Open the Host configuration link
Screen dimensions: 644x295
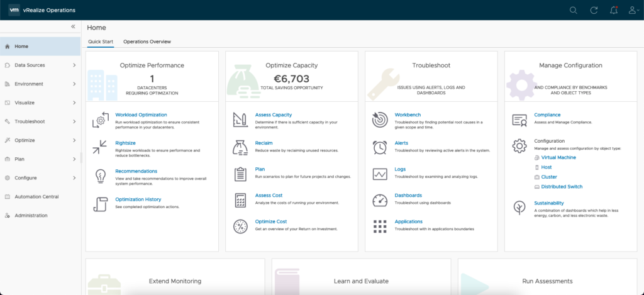(547, 167)
